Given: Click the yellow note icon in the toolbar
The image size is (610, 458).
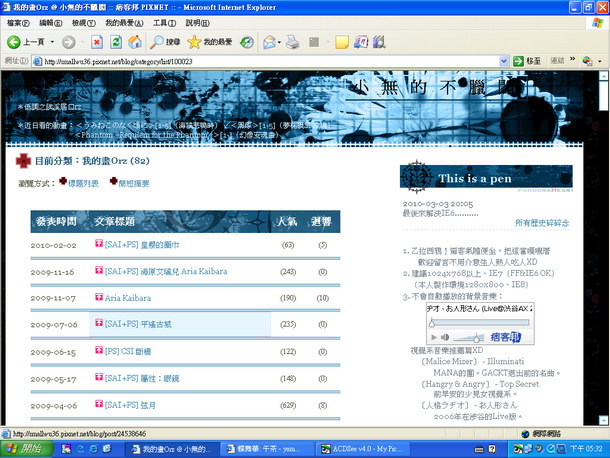Looking at the screenshot, I should click(x=342, y=42).
